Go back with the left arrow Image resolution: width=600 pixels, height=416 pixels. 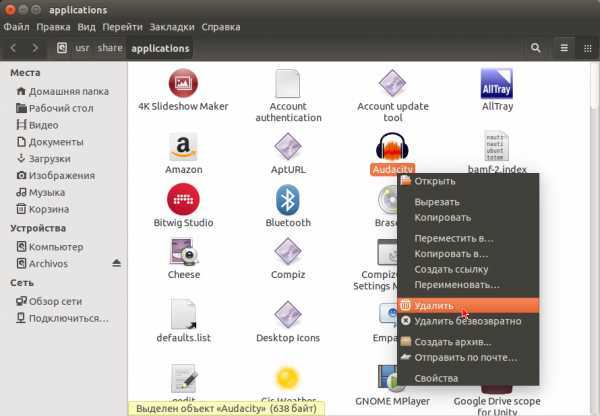[13, 48]
